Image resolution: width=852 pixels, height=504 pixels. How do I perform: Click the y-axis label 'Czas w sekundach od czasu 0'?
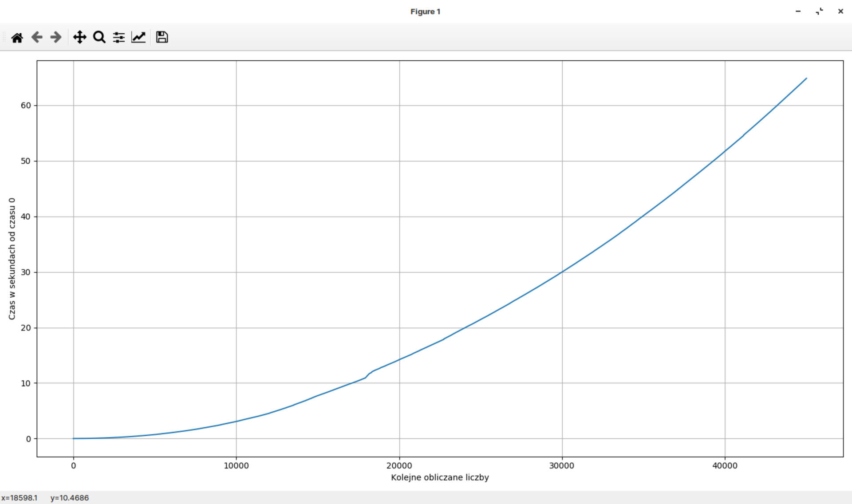(12, 259)
